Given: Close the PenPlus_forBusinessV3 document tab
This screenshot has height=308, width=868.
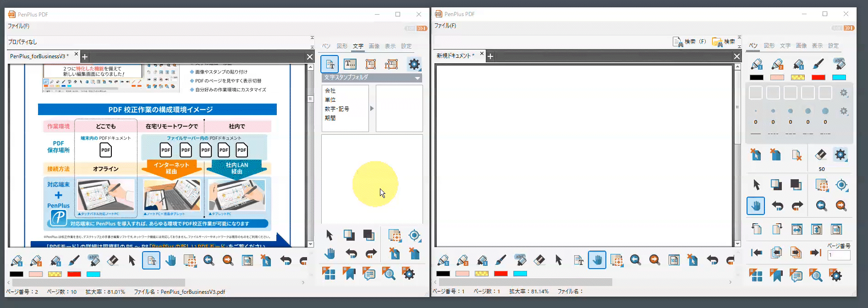Looking at the screenshot, I should click(x=77, y=54).
